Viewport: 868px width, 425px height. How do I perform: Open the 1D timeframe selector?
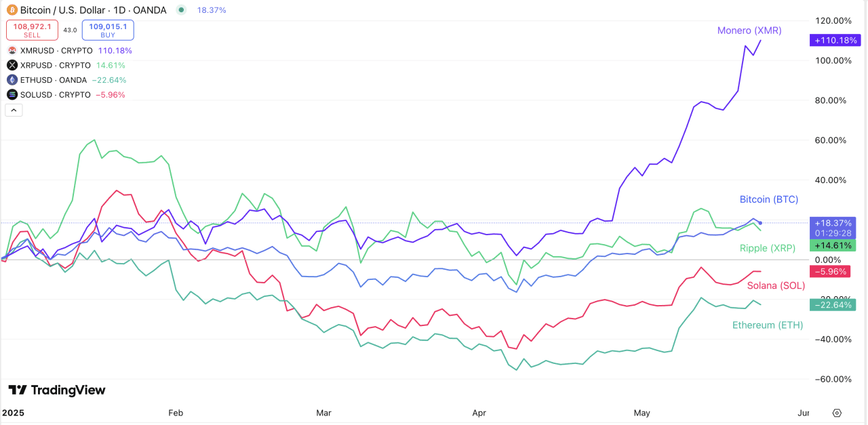pos(120,10)
